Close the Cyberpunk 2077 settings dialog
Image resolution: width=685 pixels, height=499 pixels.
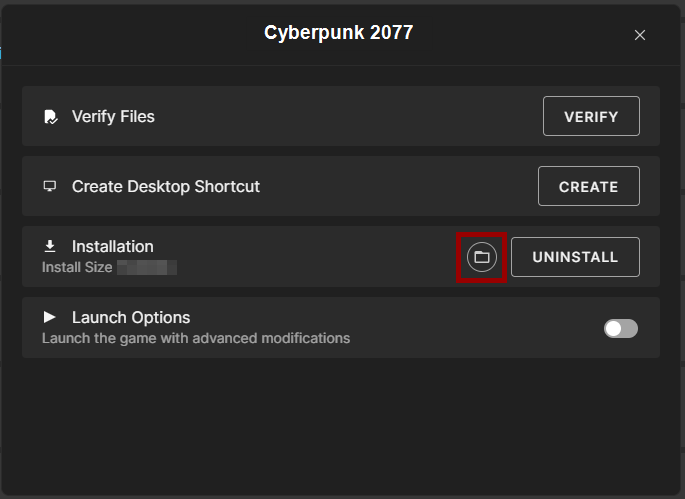point(640,35)
